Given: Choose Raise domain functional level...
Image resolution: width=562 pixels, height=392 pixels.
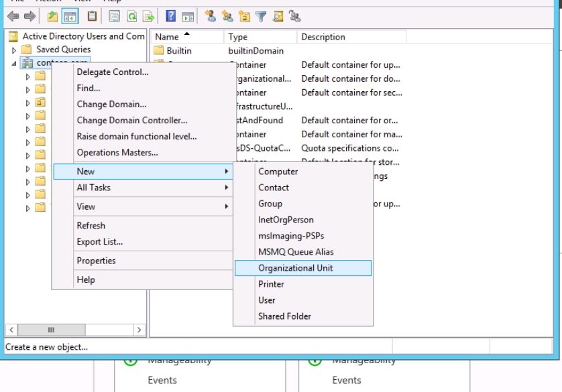Looking at the screenshot, I should 137,137.
